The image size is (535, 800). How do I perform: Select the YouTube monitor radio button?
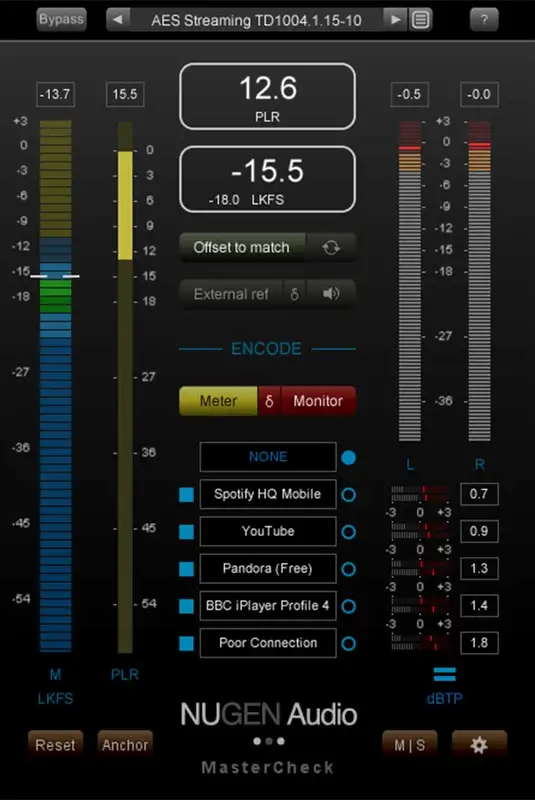click(x=349, y=532)
